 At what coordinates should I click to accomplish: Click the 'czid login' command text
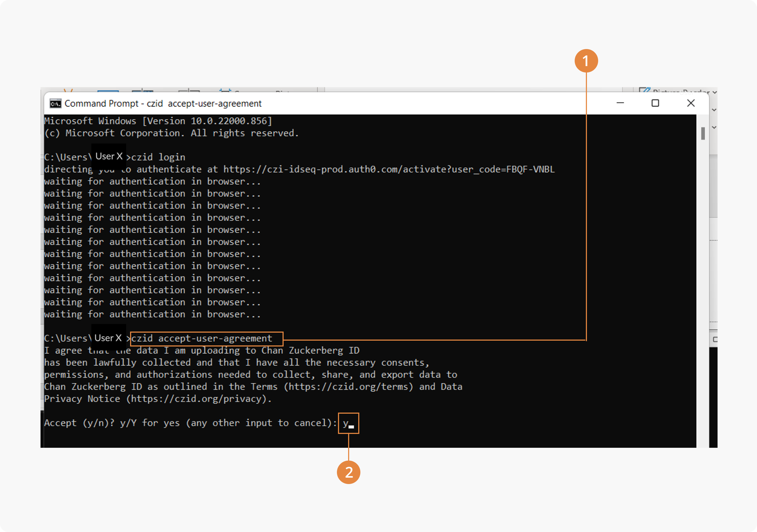coord(158,157)
